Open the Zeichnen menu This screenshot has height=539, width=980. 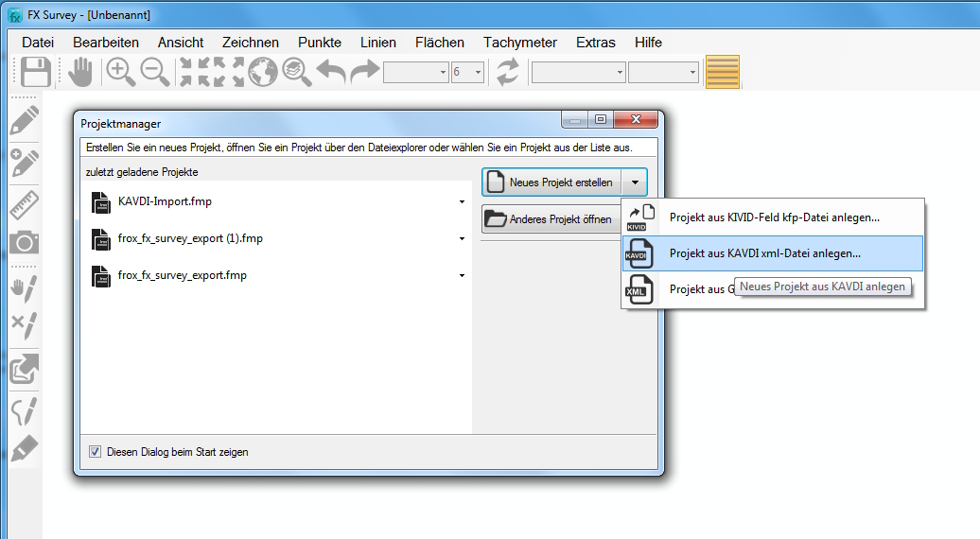[251, 43]
